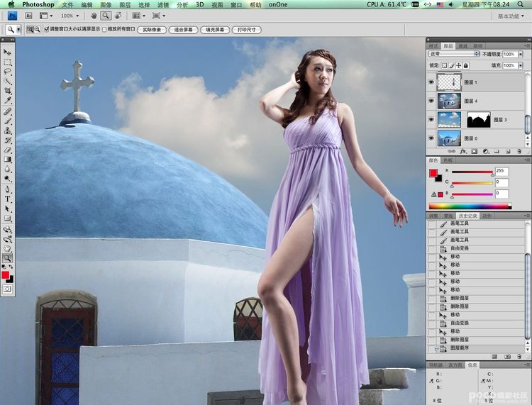The height and width of the screenshot is (405, 532).
Task: Select the Lasso tool
Action: pos(7,72)
